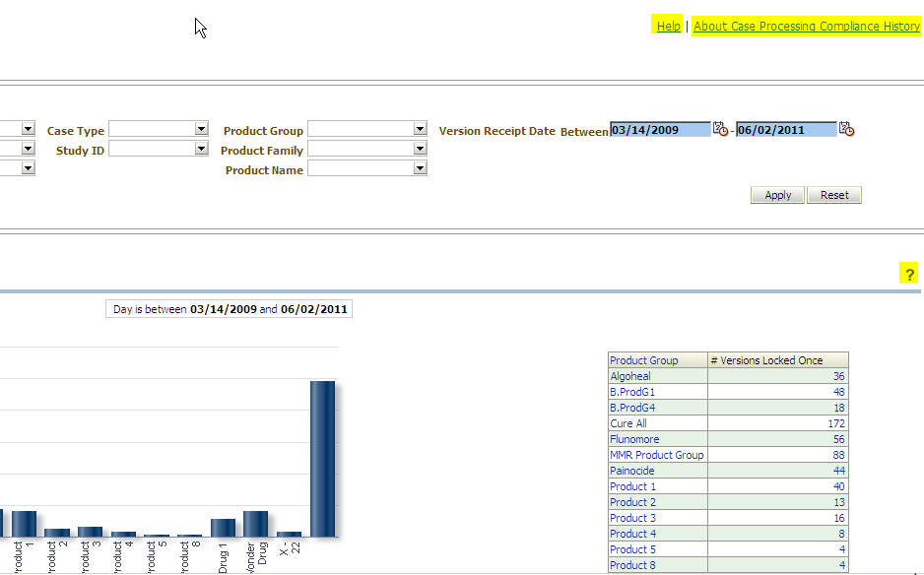Viewport: 924px width, 575px height.
Task: Click value 44 in Painocide row
Action: point(839,471)
